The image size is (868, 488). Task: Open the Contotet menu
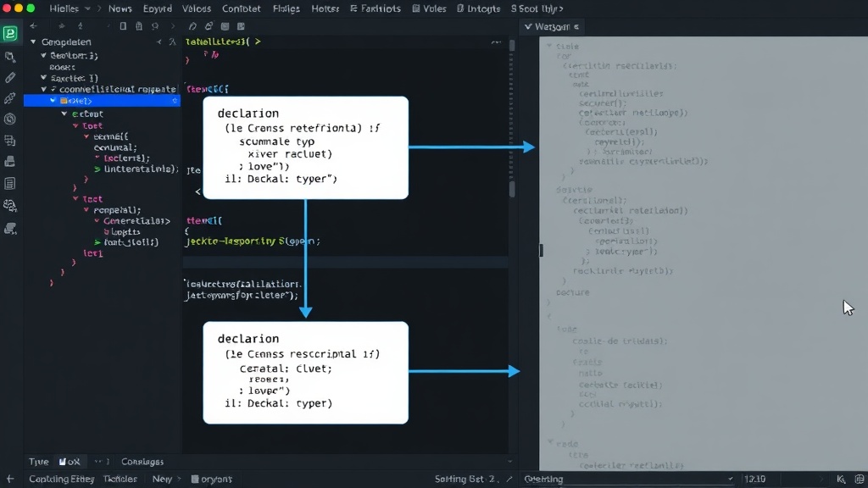pyautogui.click(x=242, y=8)
